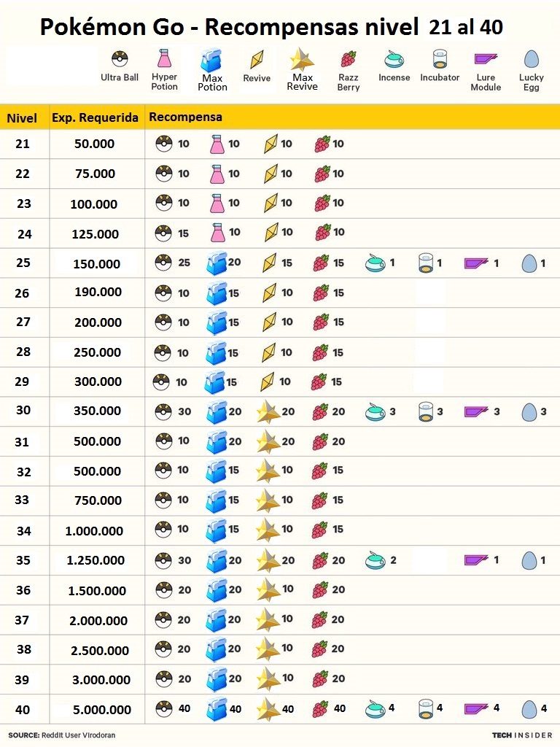Image resolution: width=560 pixels, height=747 pixels.
Task: Click level number 36 in Nivel column
Action: click(x=23, y=590)
